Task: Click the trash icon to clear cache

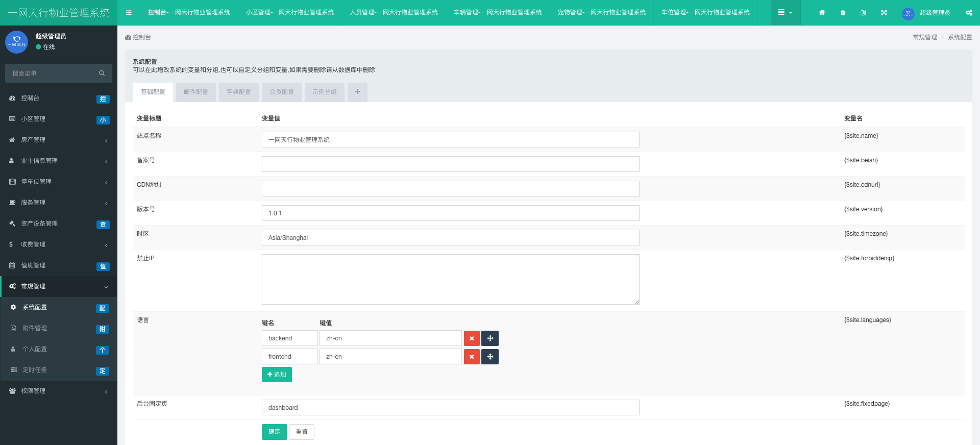Action: point(843,13)
